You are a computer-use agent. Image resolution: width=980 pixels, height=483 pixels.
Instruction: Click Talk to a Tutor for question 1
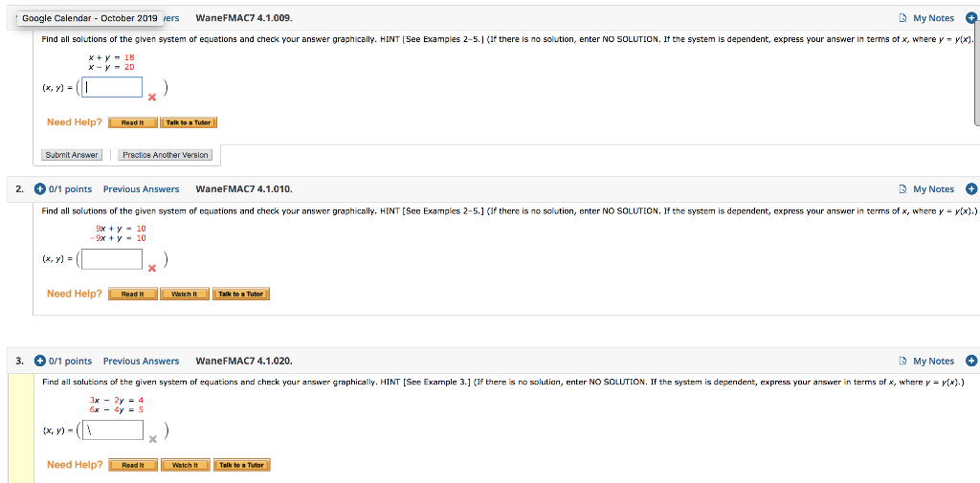click(x=189, y=122)
